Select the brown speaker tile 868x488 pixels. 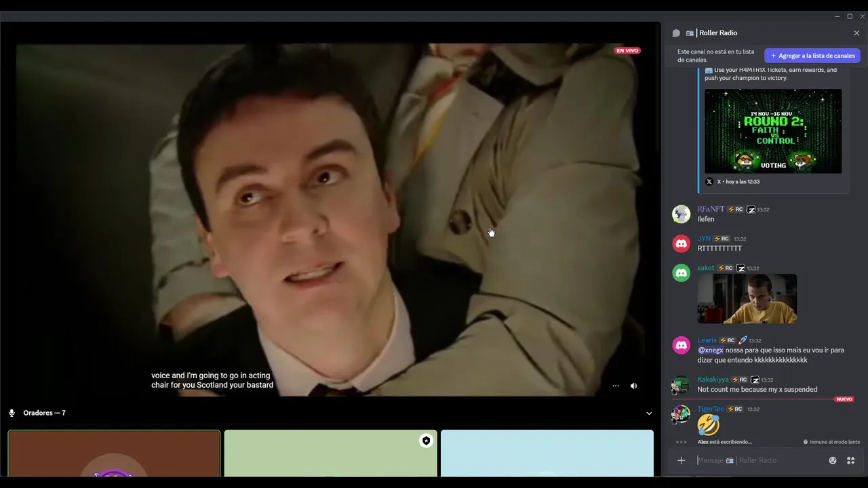(x=114, y=453)
